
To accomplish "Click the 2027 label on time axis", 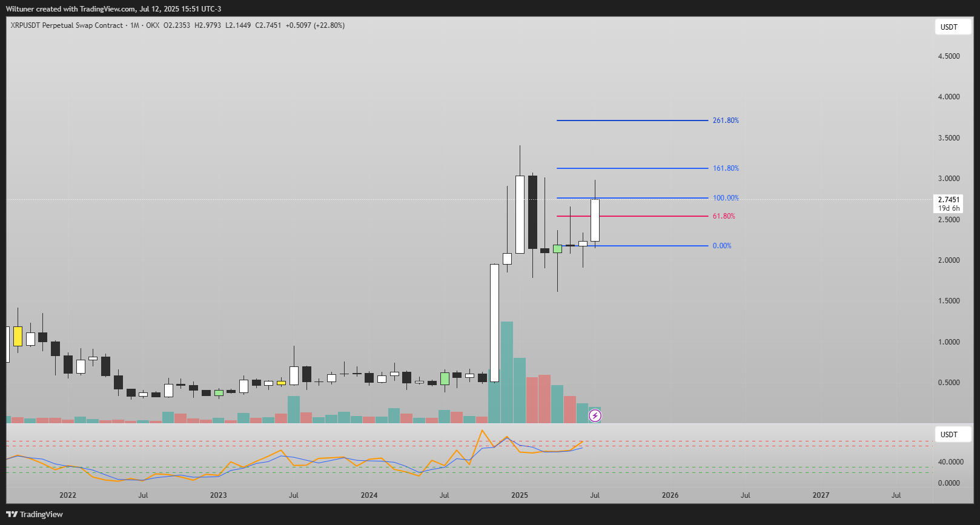I will pos(821,495).
